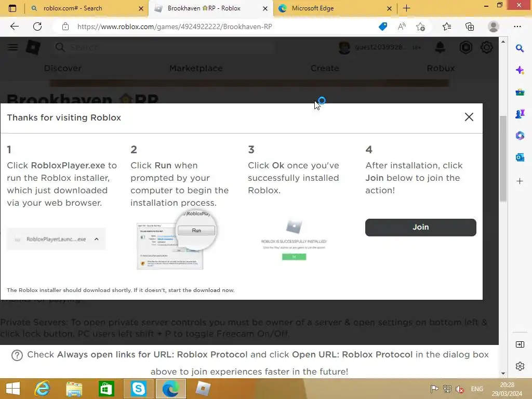Open the Robux hexagon icon in the header
Image resolution: width=532 pixels, height=399 pixels.
465,47
